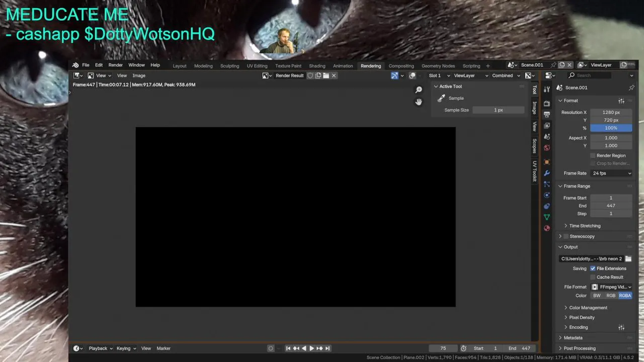This screenshot has height=362, width=644.
Task: Select RGBA color mode
Action: [625, 296]
